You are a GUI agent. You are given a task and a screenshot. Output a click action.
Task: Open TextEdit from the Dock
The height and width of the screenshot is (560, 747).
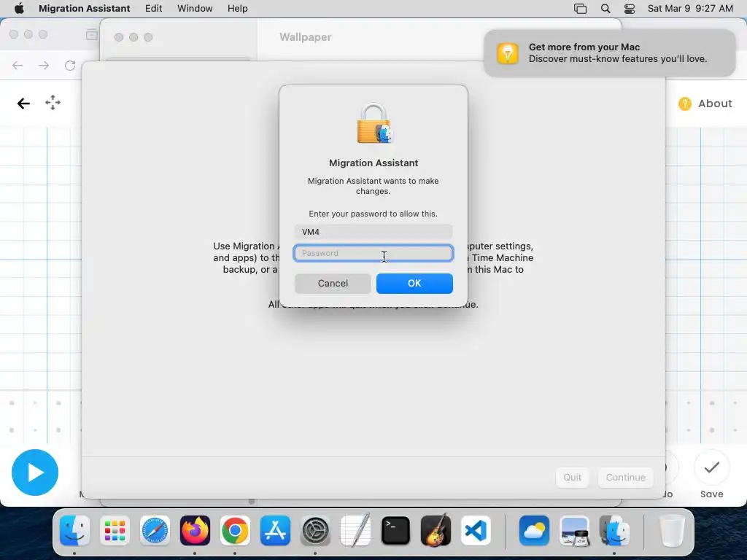pos(355,529)
